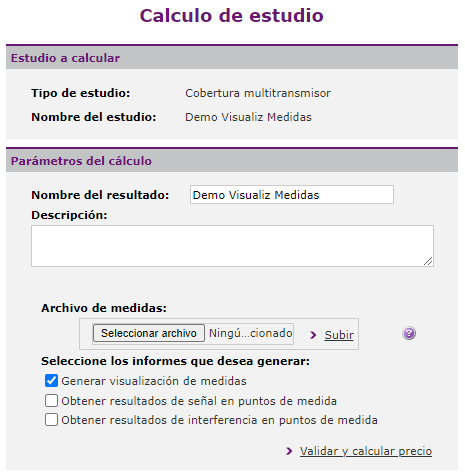
Task: Click the arrow icon beside Validar y calcular precio
Action: (x=289, y=451)
